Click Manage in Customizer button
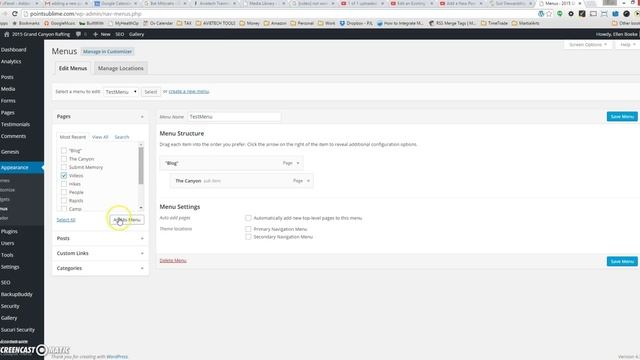Image resolution: width=640 pixels, height=360 pixels. [x=107, y=52]
